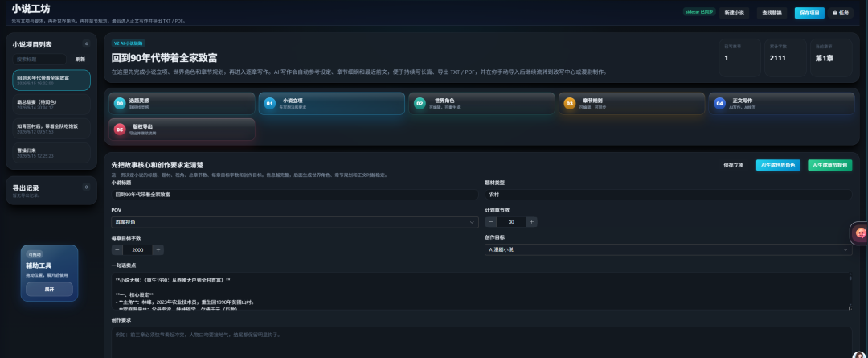Viewport: 868px width, 358px height.
Task: Select the 01 小说立项 step icon
Action: tap(269, 103)
